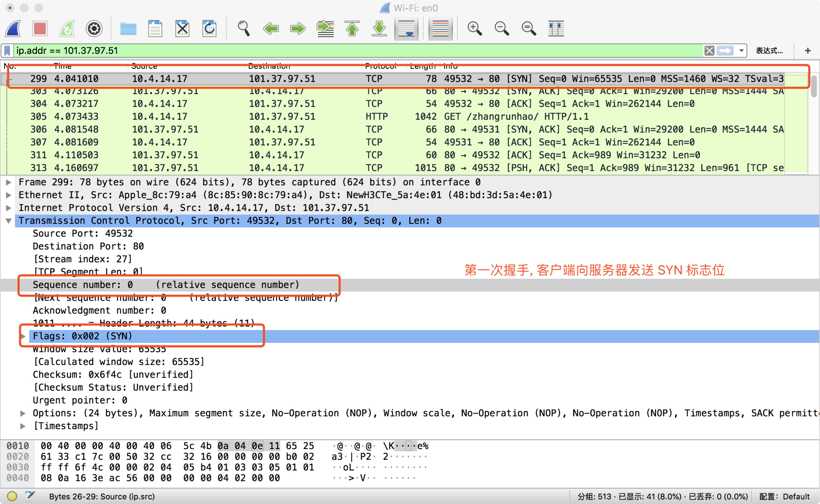This screenshot has width=820, height=504.
Task: Click the shark fin start capture icon
Action: tap(13, 29)
